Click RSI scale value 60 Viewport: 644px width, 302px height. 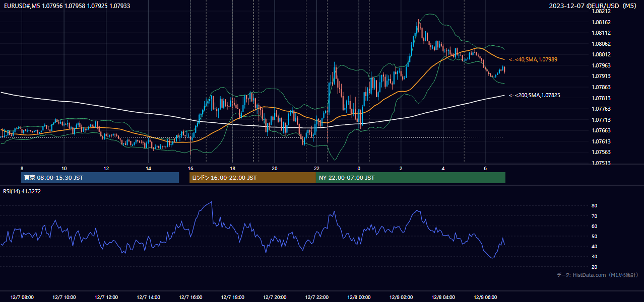click(595, 226)
